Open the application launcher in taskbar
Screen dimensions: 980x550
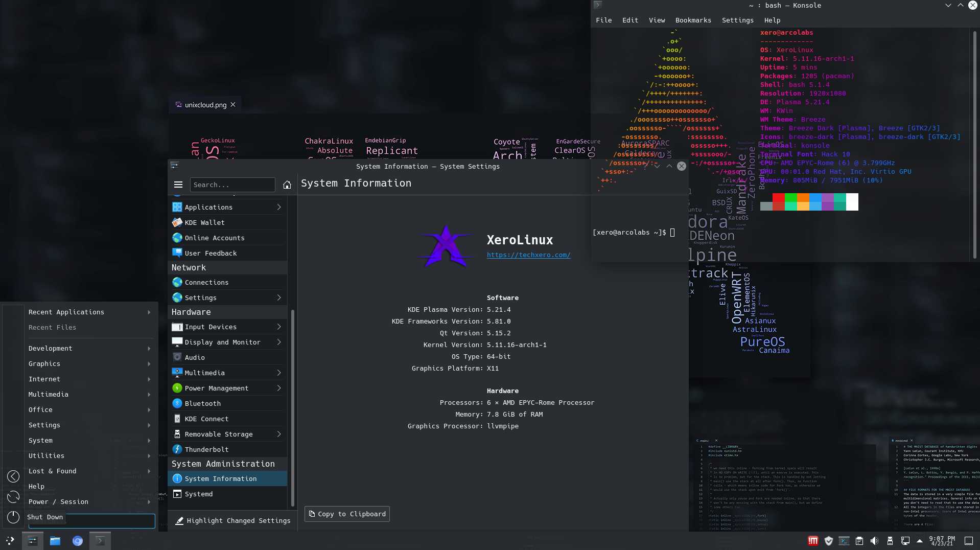click(10, 540)
